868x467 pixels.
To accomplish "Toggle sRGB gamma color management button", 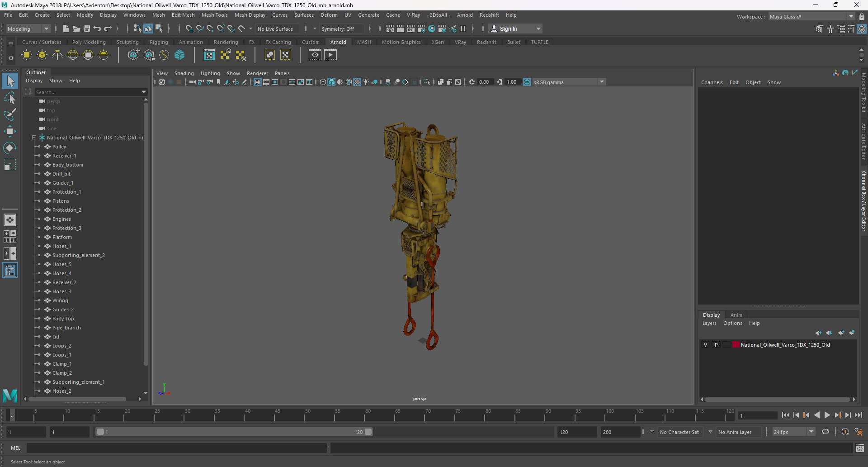I will click(527, 82).
